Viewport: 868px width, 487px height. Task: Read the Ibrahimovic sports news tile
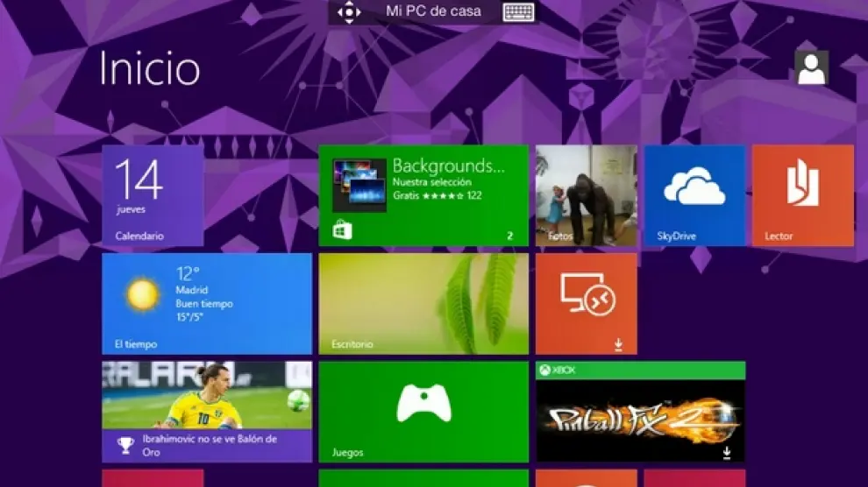point(207,412)
